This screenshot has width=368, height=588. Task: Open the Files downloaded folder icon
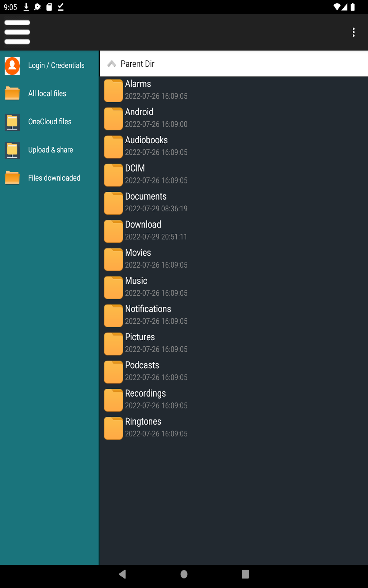click(12, 178)
